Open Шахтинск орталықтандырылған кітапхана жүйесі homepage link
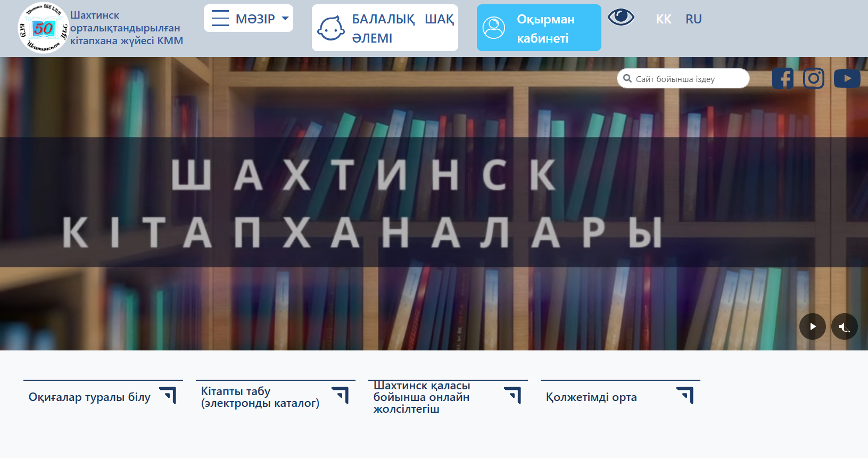868x458 pixels. click(127, 28)
